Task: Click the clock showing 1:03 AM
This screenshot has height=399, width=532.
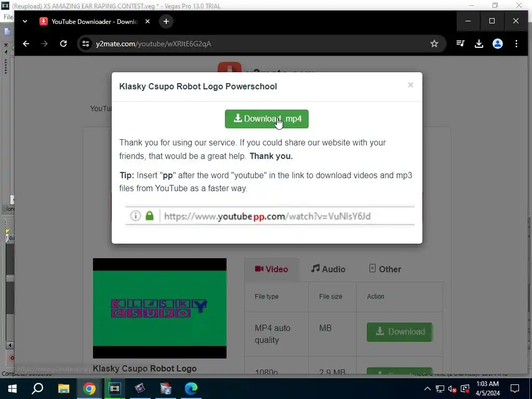Action: pyautogui.click(x=487, y=389)
